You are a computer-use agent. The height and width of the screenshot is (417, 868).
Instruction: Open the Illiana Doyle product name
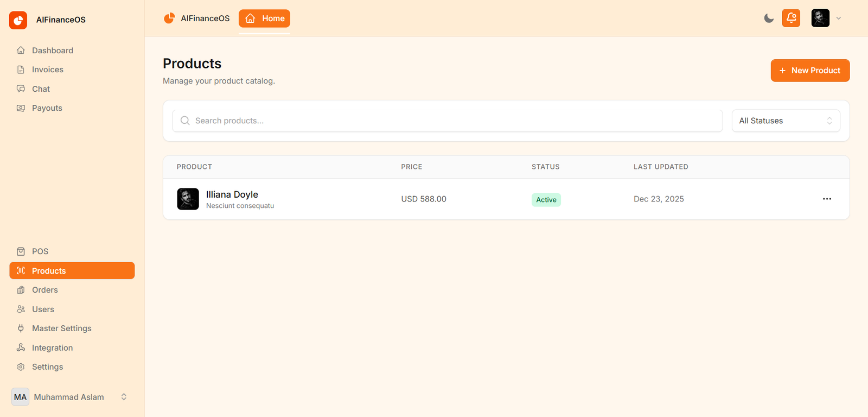click(232, 194)
